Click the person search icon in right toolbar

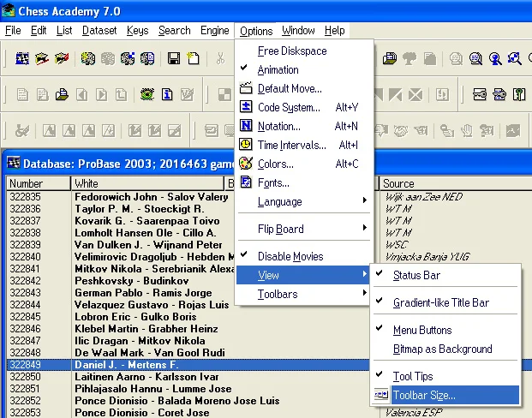pos(495,59)
